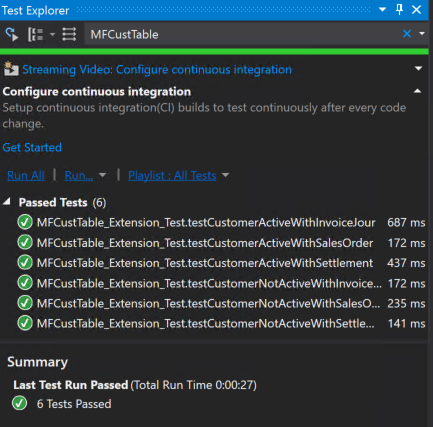Open the Group By dropdown arrow

(52, 34)
